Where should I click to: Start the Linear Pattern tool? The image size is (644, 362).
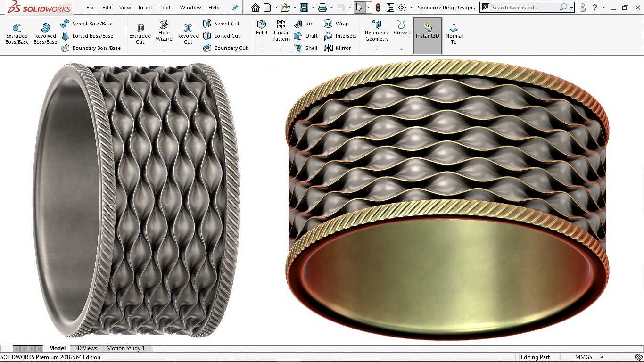coord(281,31)
